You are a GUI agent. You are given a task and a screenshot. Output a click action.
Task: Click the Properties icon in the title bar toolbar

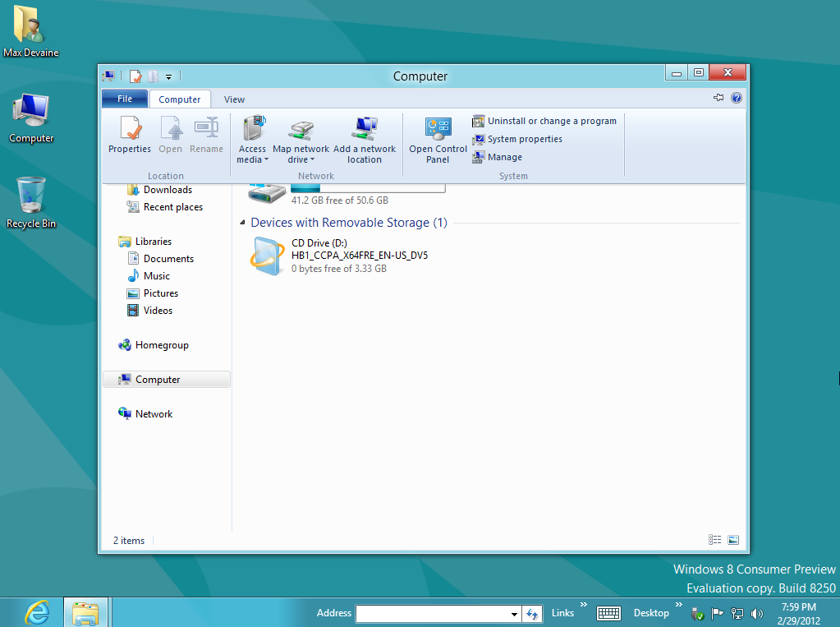click(135, 76)
